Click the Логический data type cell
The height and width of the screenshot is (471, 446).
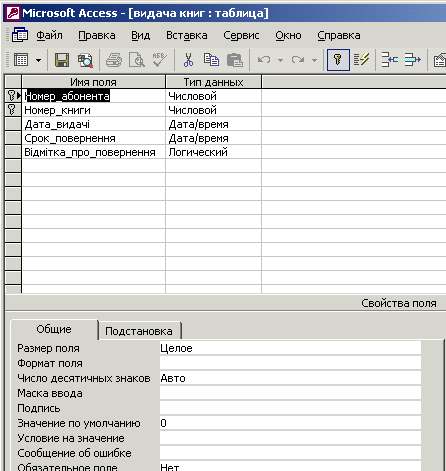tap(214, 152)
